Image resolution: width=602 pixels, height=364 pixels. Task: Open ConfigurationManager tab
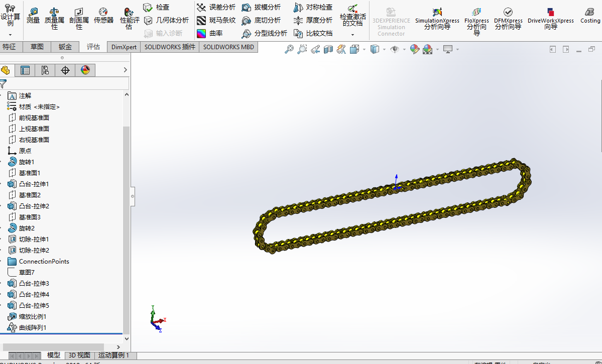click(45, 70)
